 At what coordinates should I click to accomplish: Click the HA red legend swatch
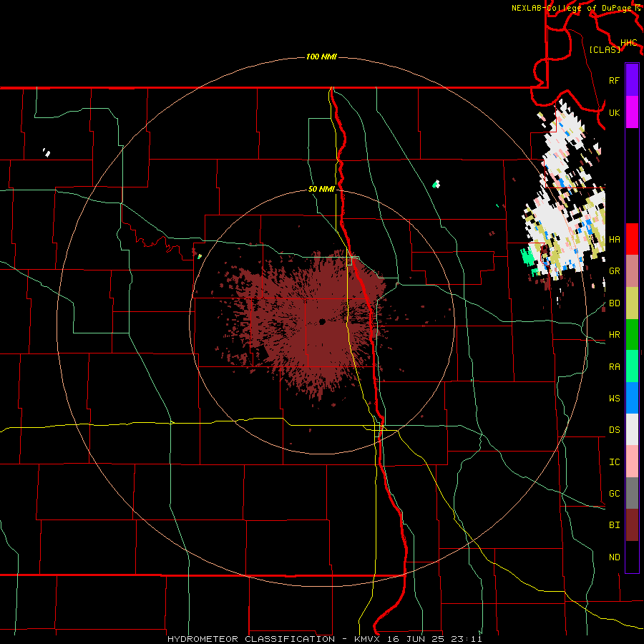[x=632, y=239]
